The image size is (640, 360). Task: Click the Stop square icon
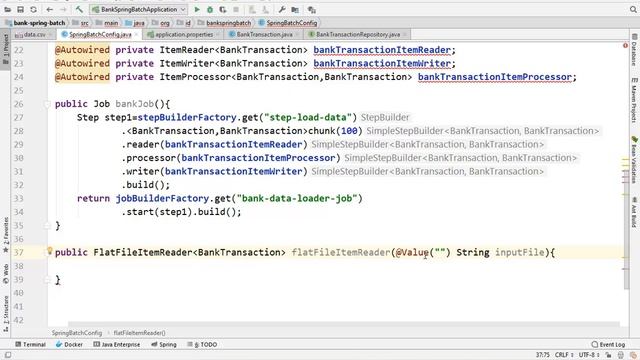coord(236,9)
